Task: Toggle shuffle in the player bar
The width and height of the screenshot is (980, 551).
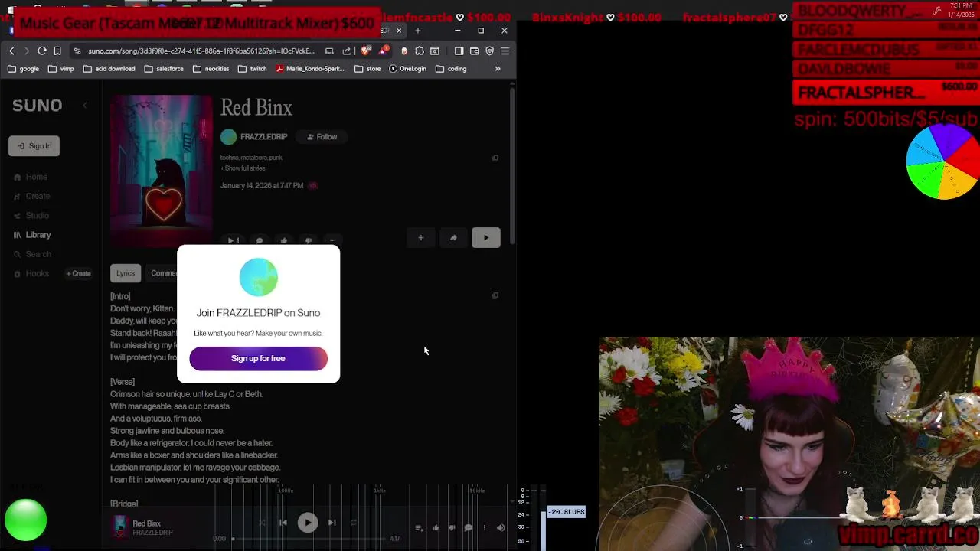Action: click(263, 523)
